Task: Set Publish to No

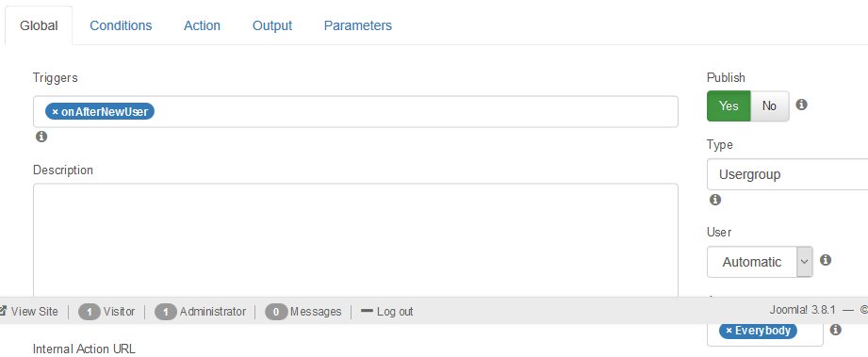Action: coord(769,105)
